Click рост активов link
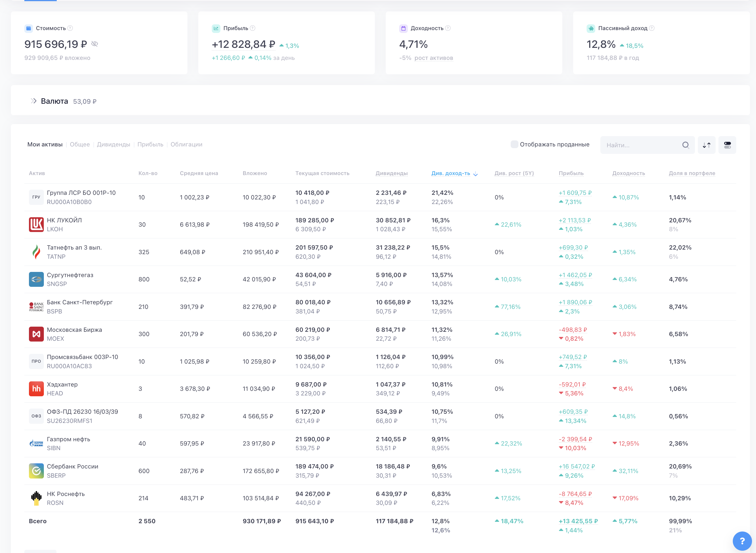756x553 pixels. coord(434,58)
